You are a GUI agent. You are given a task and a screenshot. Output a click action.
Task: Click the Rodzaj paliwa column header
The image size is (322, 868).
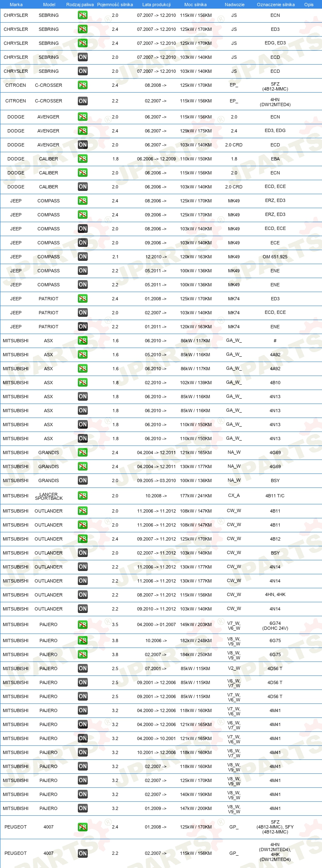click(x=80, y=5)
